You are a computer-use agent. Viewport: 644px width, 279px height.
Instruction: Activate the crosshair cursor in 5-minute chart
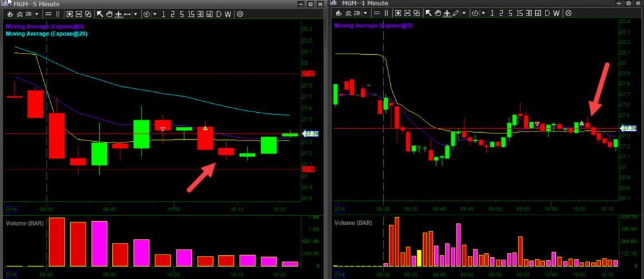click(x=118, y=14)
